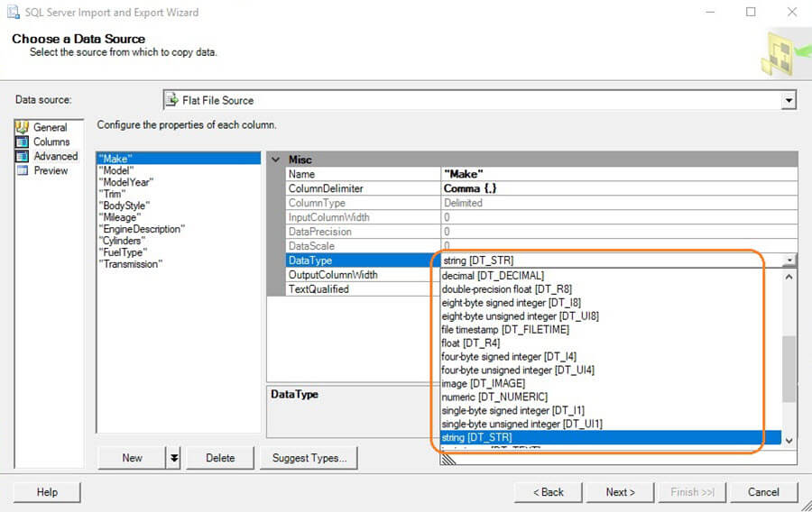812x512 pixels.
Task: Choose four-byte signed integer [DT_I4]
Action: coord(505,357)
